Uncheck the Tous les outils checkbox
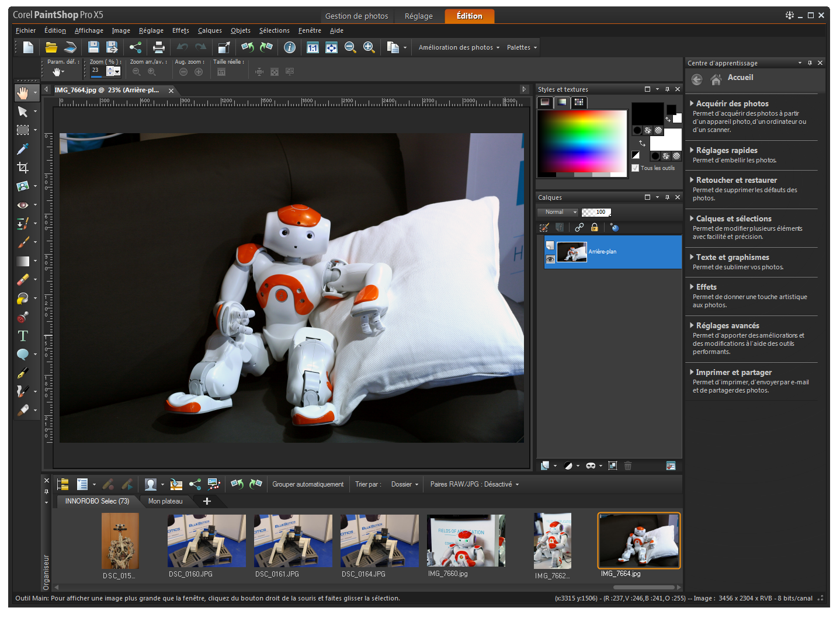 coord(635,168)
